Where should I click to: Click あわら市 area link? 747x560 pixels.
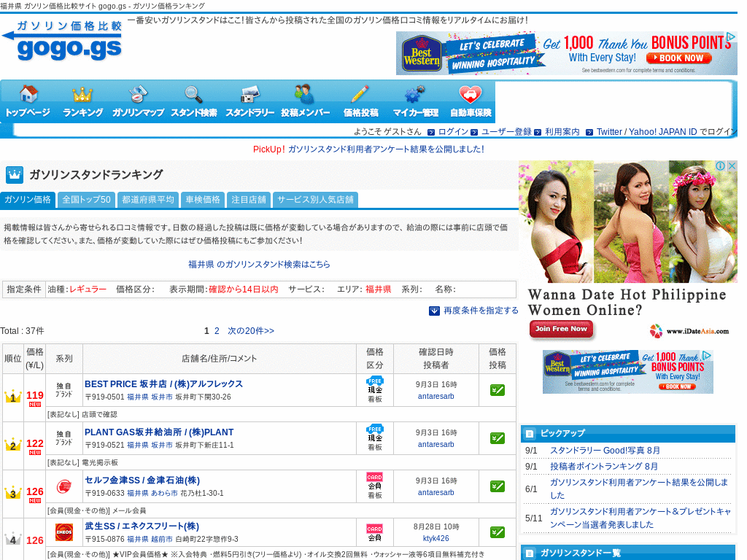coord(164,494)
